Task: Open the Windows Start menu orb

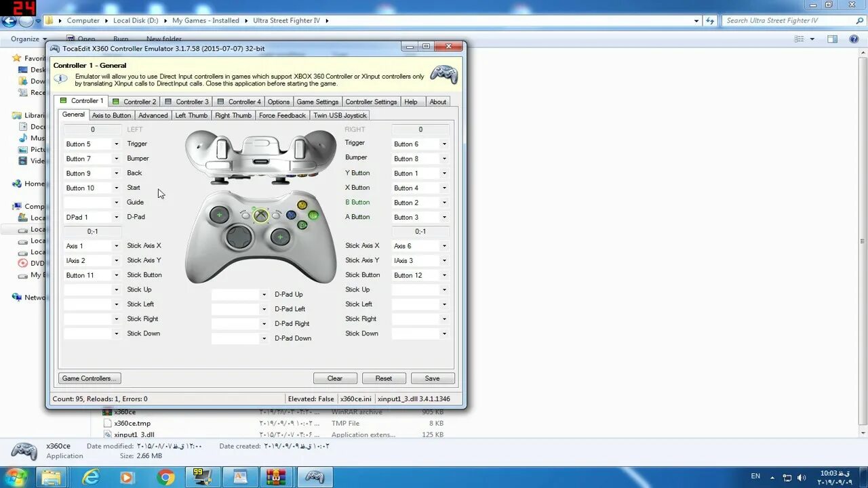Action: pos(14,476)
